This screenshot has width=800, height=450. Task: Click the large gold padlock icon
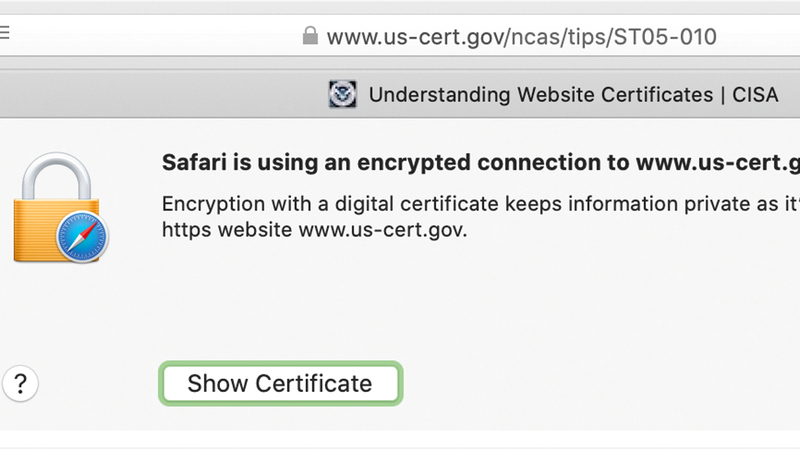(55, 210)
